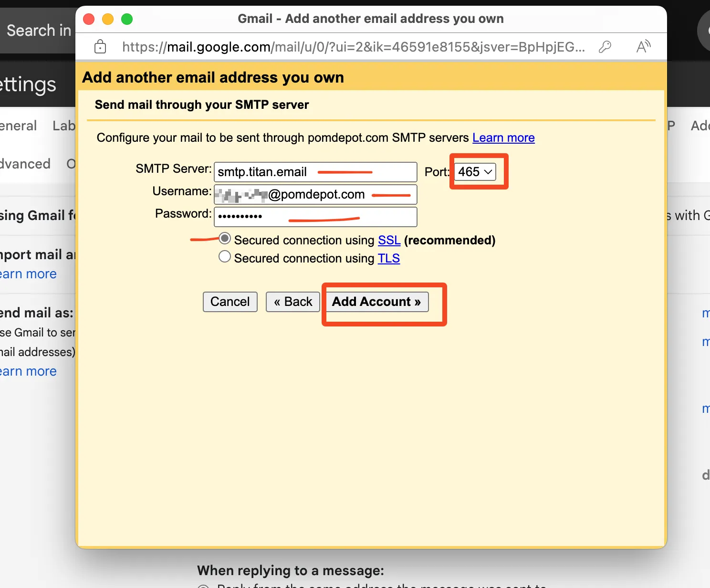The width and height of the screenshot is (710, 588).
Task: Click the URL address bar text
Action: tap(354, 47)
